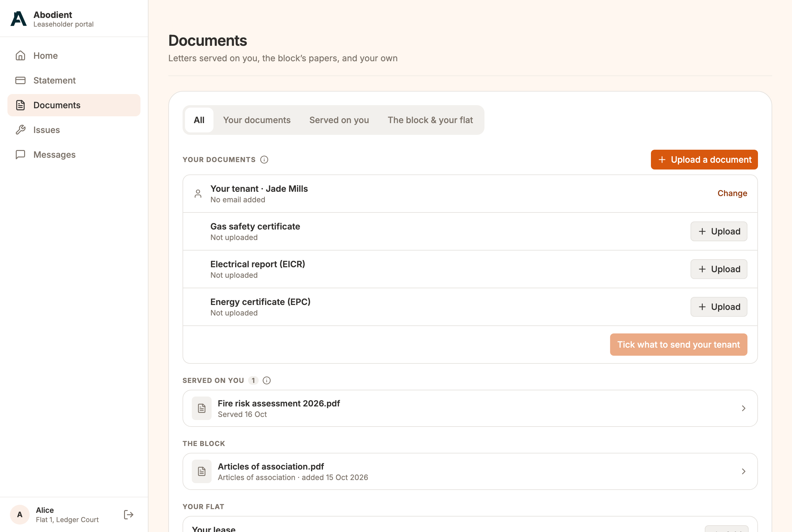Show info about Served On You section
This screenshot has height=532, width=792.
pyautogui.click(x=267, y=380)
